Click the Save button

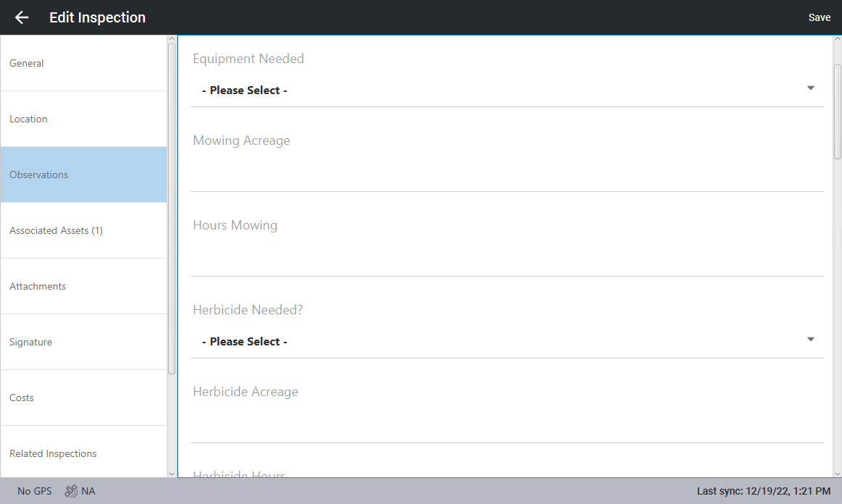[820, 17]
